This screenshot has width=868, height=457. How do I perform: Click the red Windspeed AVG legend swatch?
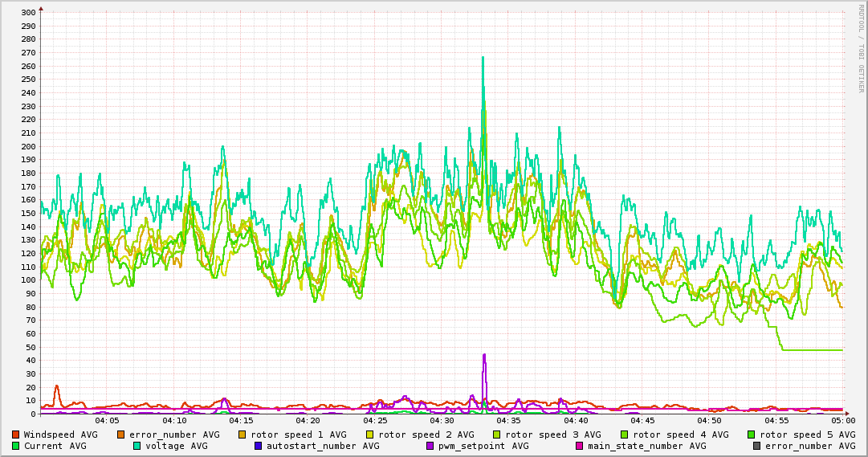click(15, 435)
